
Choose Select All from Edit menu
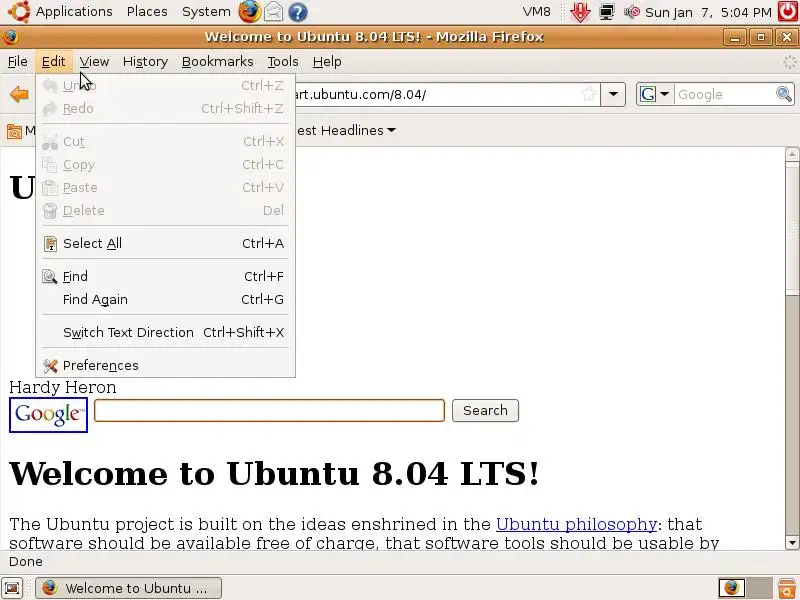165,244
